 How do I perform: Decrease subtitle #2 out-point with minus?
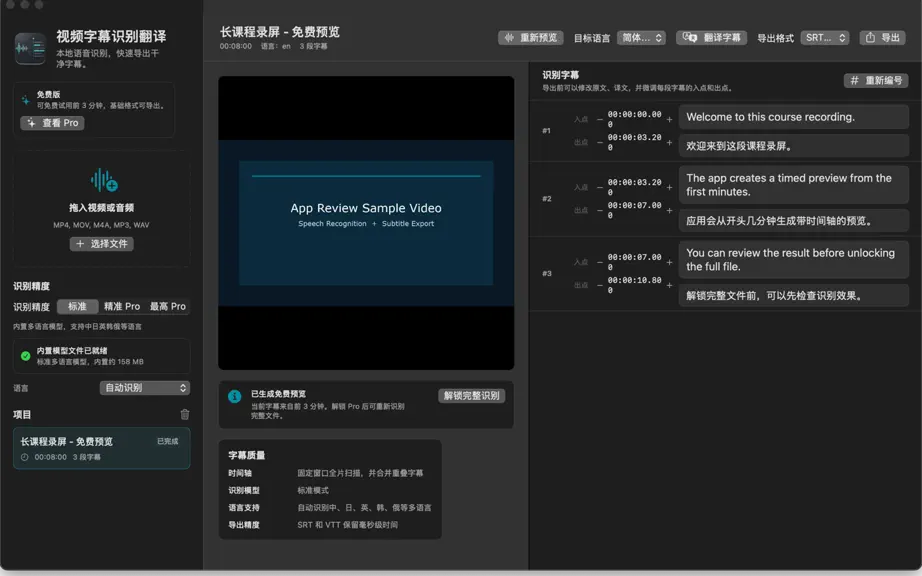pos(600,210)
